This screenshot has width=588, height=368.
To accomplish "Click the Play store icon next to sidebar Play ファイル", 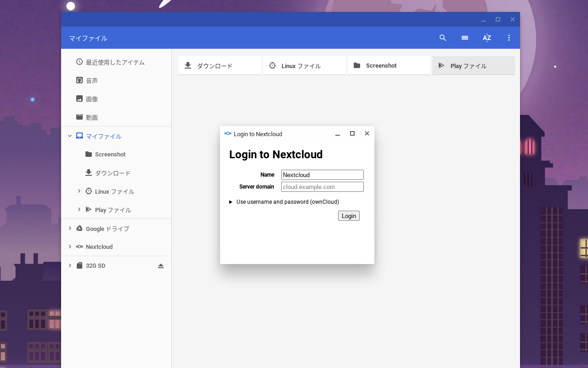I will coord(89,209).
